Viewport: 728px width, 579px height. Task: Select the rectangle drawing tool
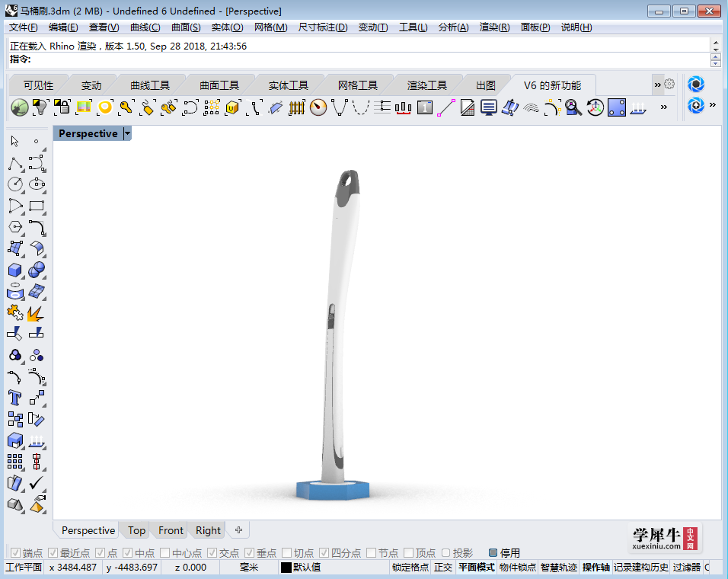pos(37,206)
